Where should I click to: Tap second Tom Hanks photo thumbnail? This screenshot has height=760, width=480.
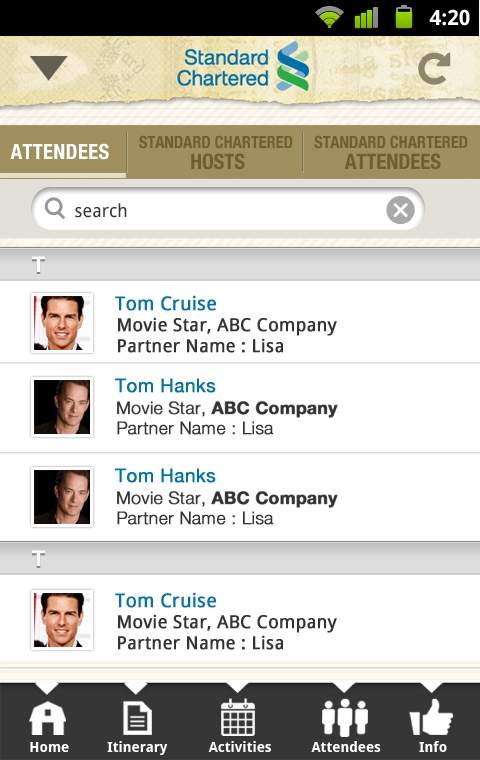(x=62, y=497)
